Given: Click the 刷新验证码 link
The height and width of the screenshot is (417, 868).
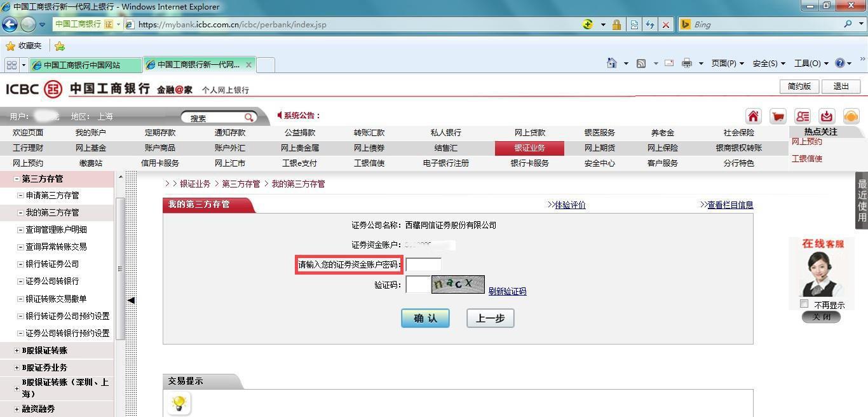Looking at the screenshot, I should (507, 291).
